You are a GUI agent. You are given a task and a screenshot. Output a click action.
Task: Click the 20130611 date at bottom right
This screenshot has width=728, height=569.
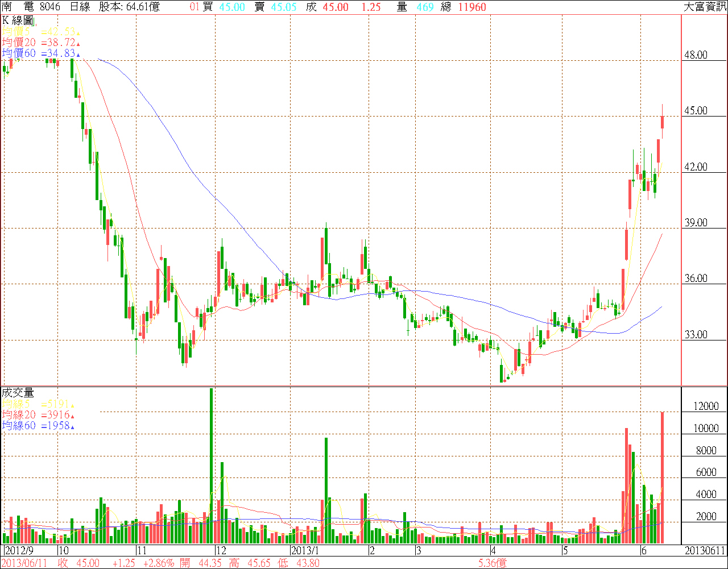(x=704, y=551)
